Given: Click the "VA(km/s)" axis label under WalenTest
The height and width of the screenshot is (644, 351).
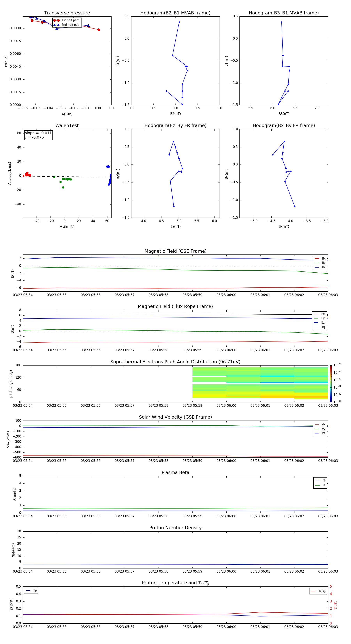Looking at the screenshot, I should pyautogui.click(x=67, y=227).
